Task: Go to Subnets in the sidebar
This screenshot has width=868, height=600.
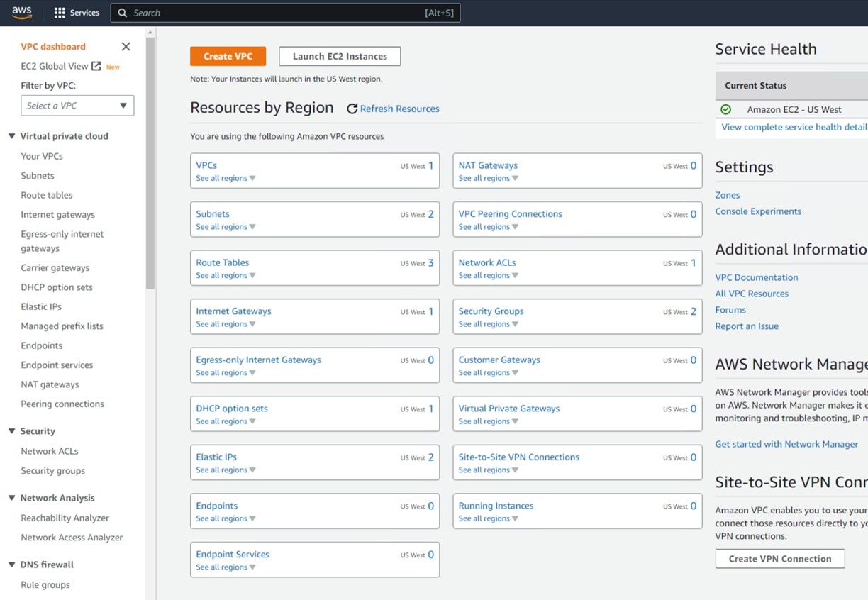Action: (x=38, y=176)
